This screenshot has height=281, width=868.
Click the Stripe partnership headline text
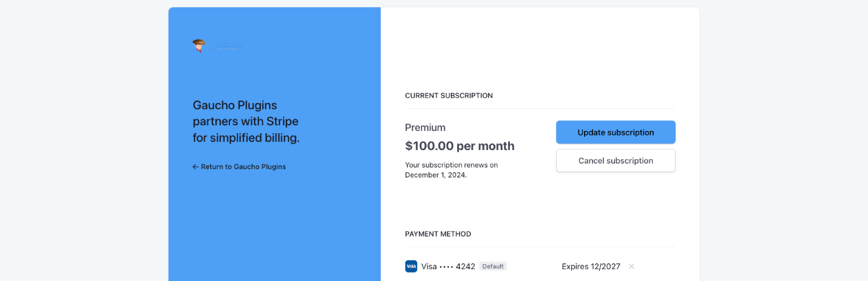[246, 121]
